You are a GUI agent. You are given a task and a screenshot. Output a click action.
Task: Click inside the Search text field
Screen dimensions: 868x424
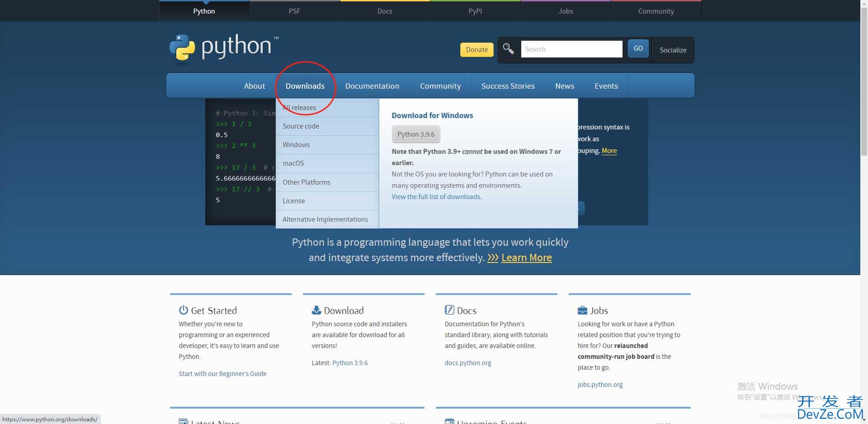(571, 49)
